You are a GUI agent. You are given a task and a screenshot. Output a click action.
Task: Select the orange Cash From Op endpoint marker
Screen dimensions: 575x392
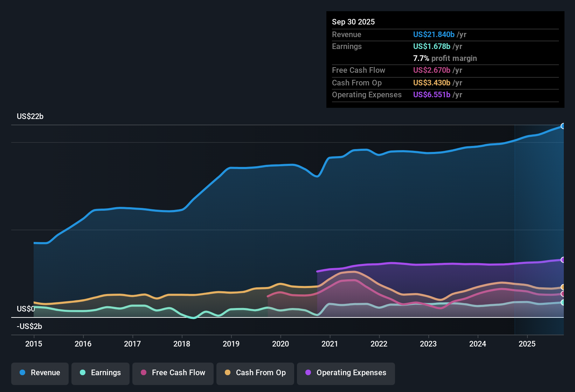(563, 287)
